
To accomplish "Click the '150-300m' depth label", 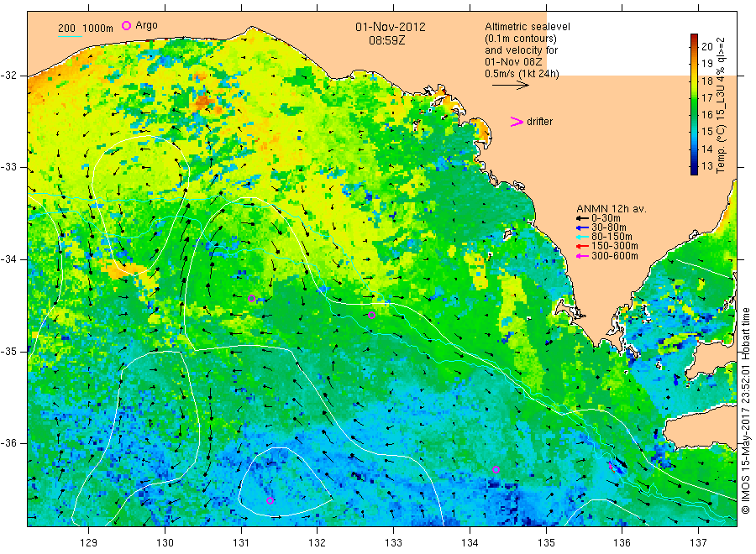I will pos(615,246).
